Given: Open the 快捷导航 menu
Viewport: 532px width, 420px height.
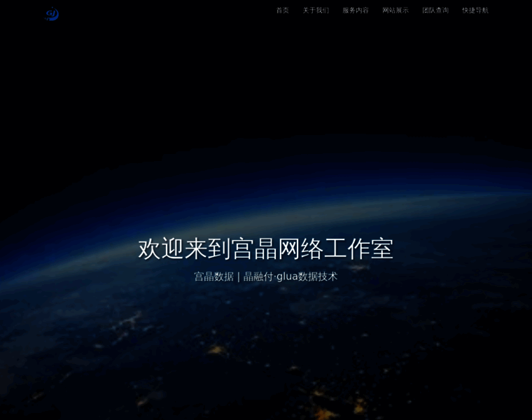Looking at the screenshot, I should [x=475, y=10].
